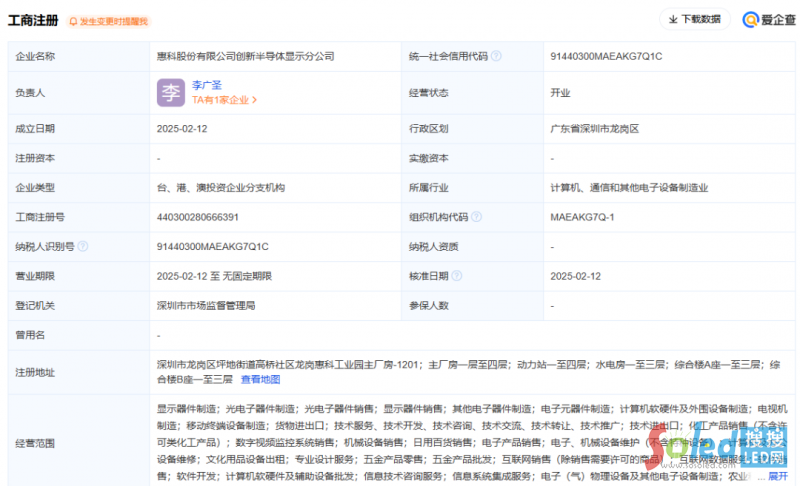The height and width of the screenshot is (486, 800).
Task: Click the registration number 440300280666391
Action: click(x=198, y=217)
